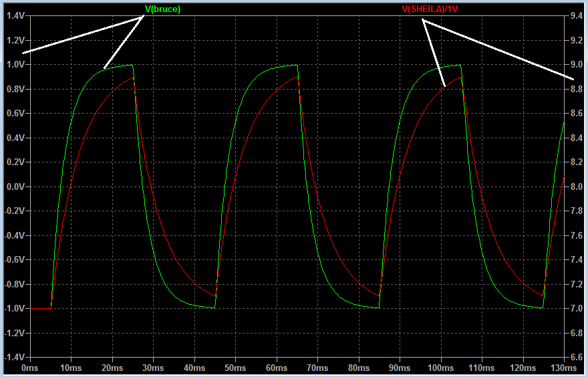Click the 9.4 right axis label
Image resolution: width=588 pixels, height=377 pixels.
pos(577,16)
